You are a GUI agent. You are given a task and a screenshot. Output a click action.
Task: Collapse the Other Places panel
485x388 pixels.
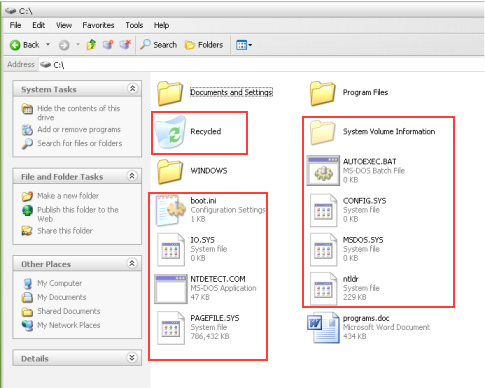tap(132, 263)
